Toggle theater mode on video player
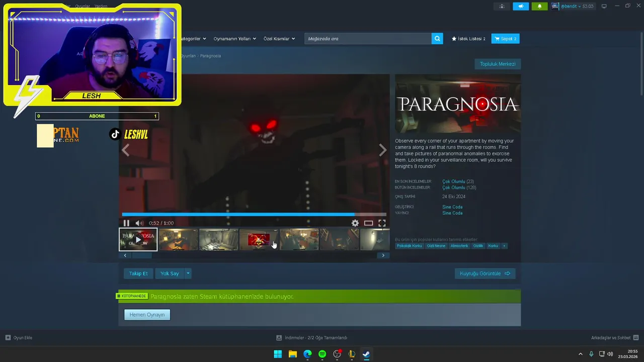This screenshot has width=644, height=362. [368, 223]
